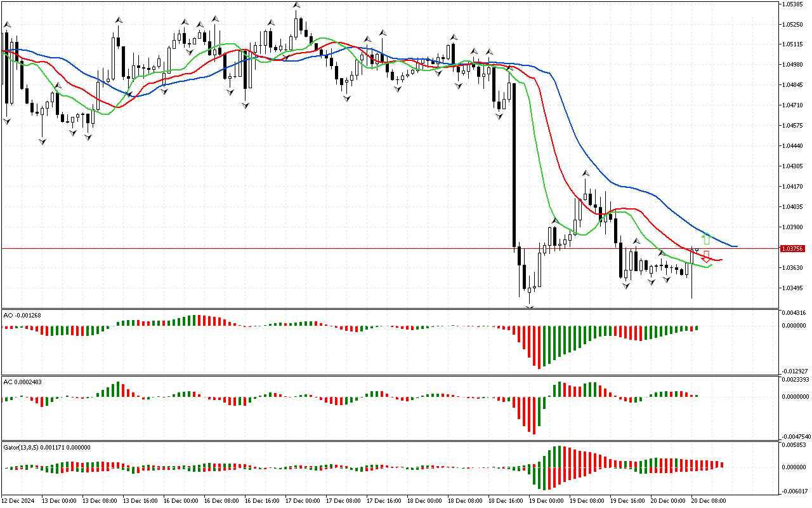This screenshot has width=812, height=508.
Task: Click price level 1.04170 on the axis
Action: 793,187
